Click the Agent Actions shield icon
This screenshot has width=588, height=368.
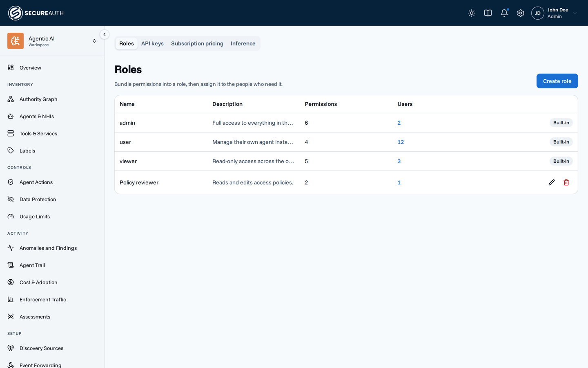(11, 182)
